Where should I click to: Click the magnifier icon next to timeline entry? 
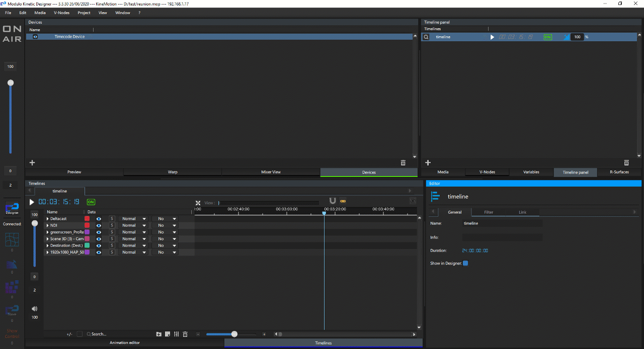[426, 37]
